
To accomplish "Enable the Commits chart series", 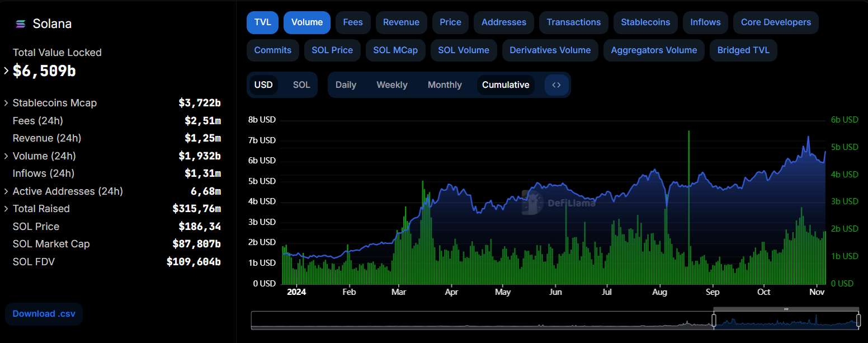I will (273, 50).
